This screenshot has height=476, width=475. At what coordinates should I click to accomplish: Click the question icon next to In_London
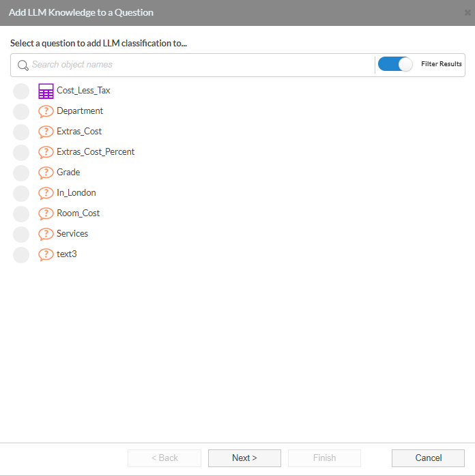point(46,193)
